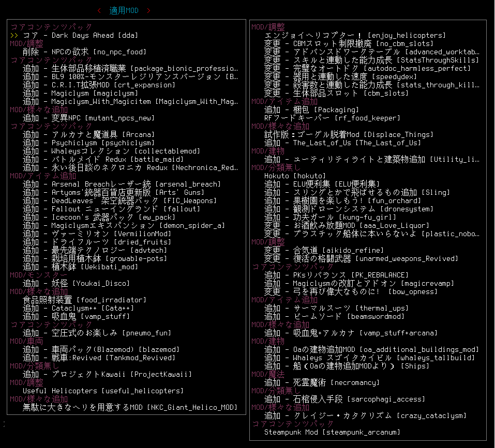This screenshot has height=448, width=495.
Task: Select the PKsリバランス [PK_REBALANCE] entry
Action: click(x=336, y=275)
